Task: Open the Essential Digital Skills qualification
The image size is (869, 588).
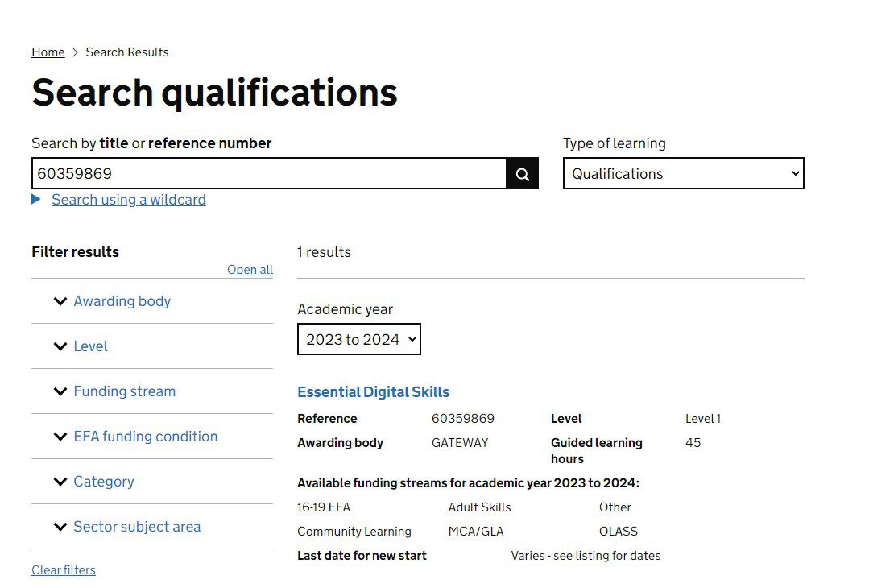Action: click(x=373, y=391)
